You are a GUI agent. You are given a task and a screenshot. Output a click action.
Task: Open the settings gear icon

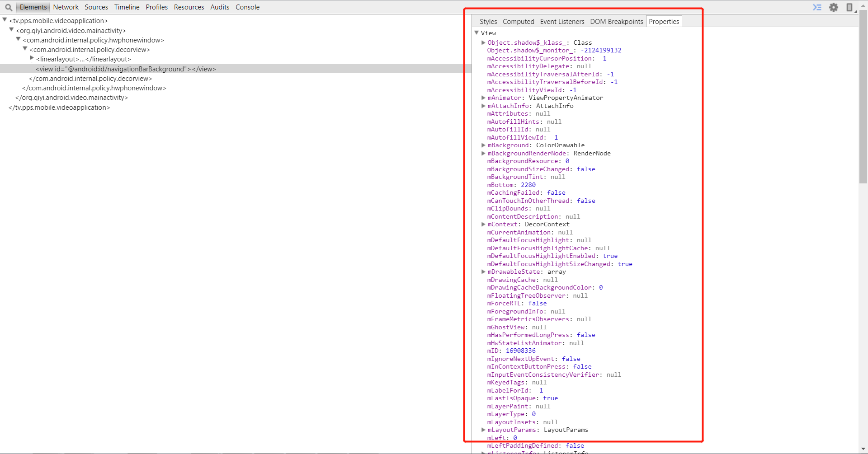pyautogui.click(x=834, y=7)
